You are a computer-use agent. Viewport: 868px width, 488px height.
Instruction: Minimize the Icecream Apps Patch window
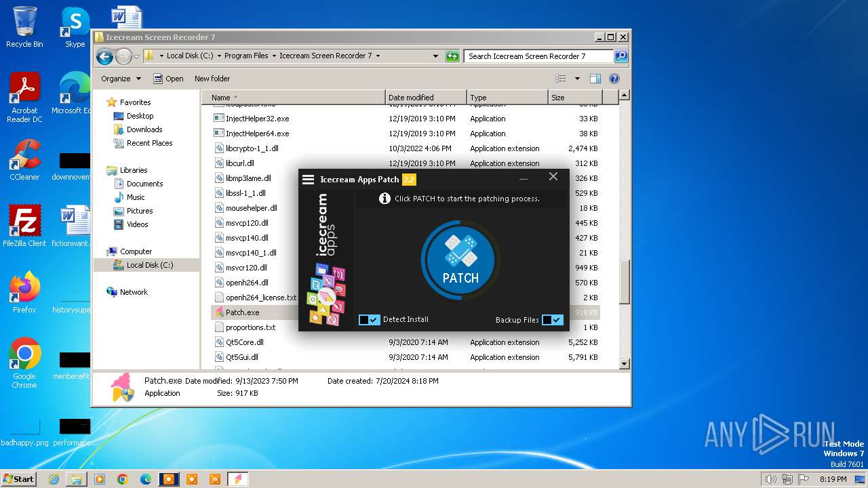524,180
